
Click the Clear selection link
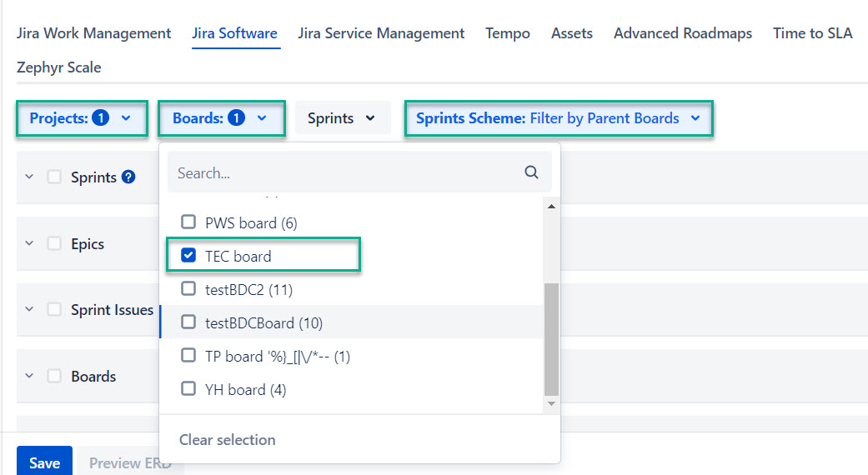point(227,439)
